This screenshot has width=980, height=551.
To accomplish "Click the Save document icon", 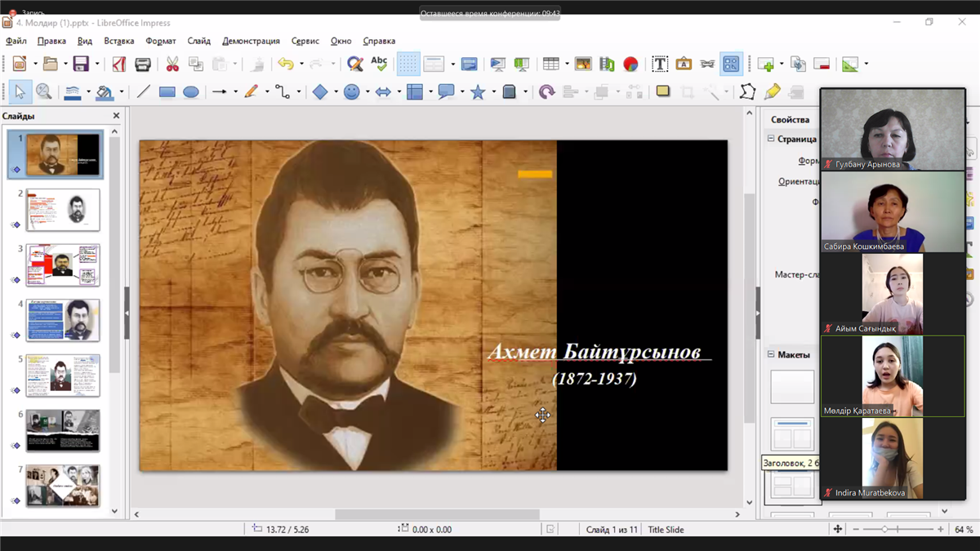I will (81, 64).
